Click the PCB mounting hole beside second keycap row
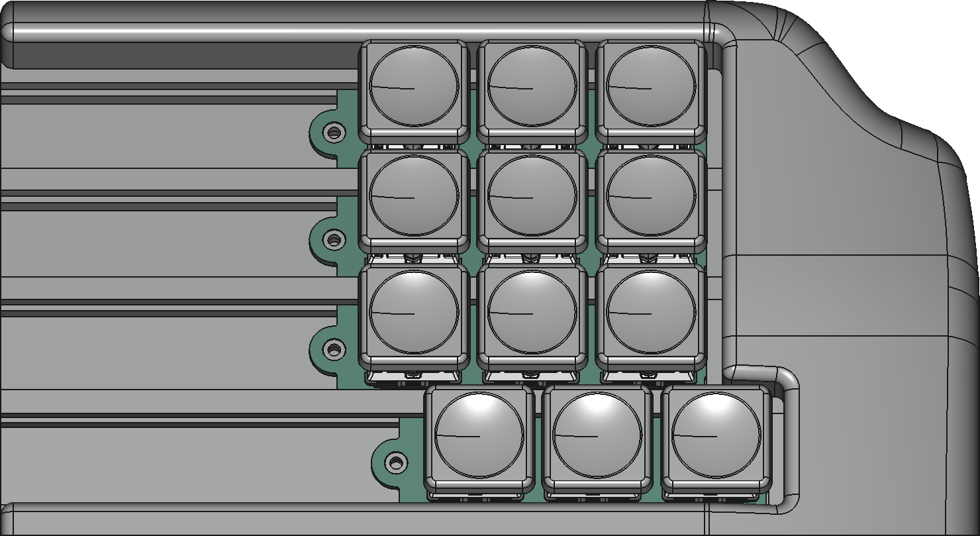This screenshot has width=980, height=536. coord(335,239)
